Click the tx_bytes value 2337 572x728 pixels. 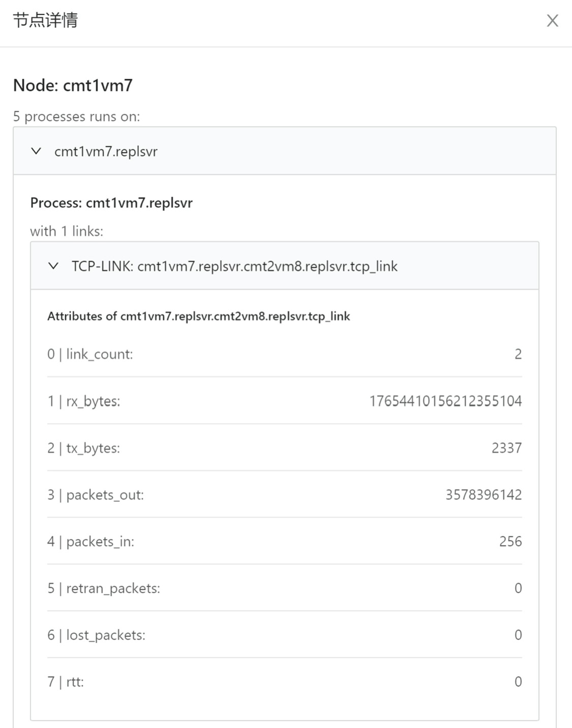506,448
